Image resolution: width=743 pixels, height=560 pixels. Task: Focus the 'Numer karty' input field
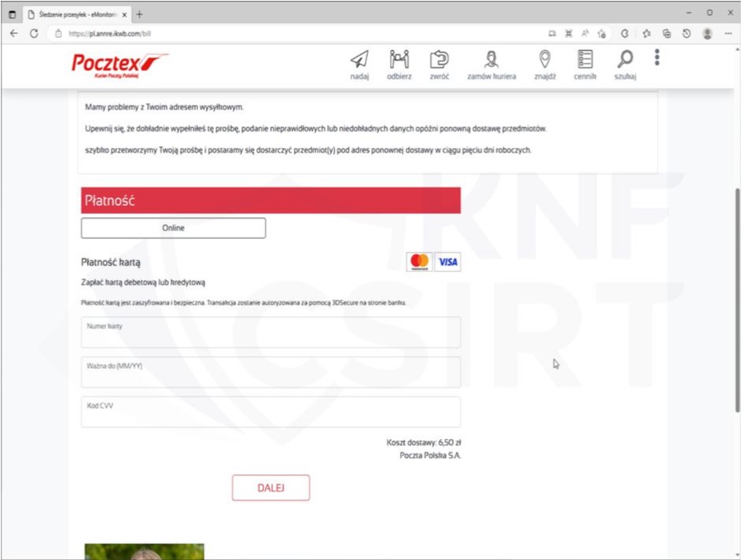pos(270,333)
